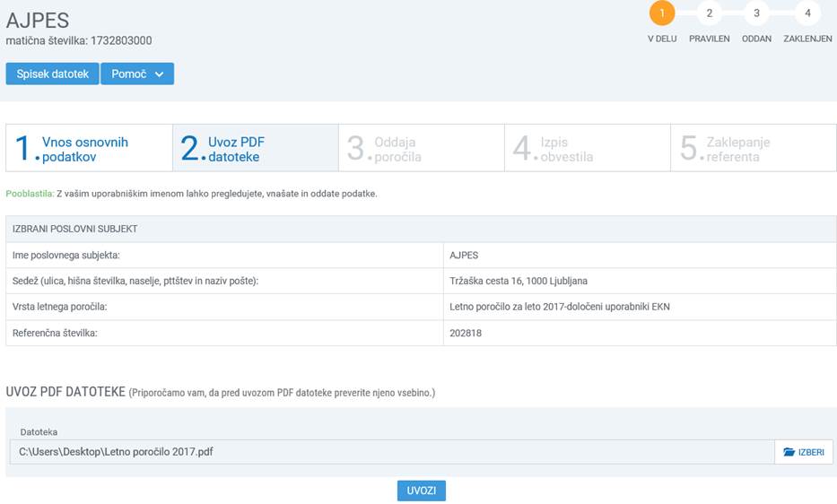This screenshot has width=837, height=504.
Task: Click status step circle 1 V DELU
Action: tap(662, 13)
